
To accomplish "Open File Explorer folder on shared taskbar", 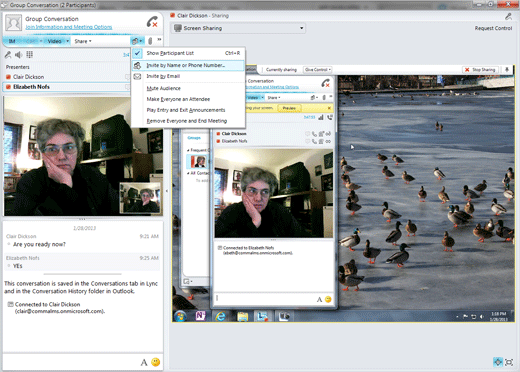I will coord(242,316).
